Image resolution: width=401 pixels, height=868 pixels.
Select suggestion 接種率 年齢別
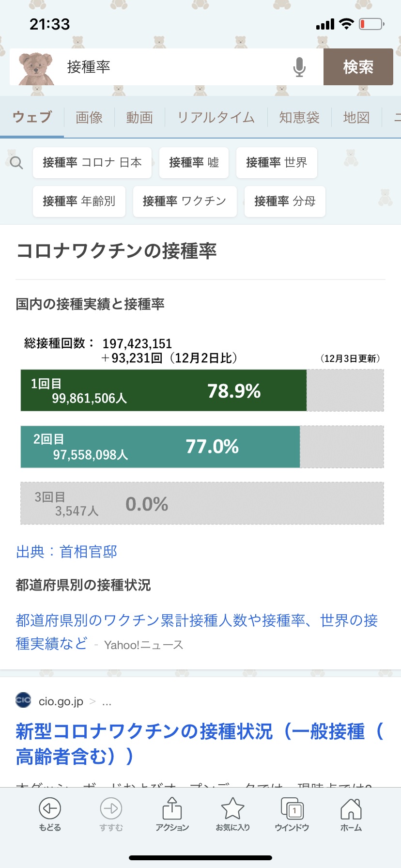[79, 201]
